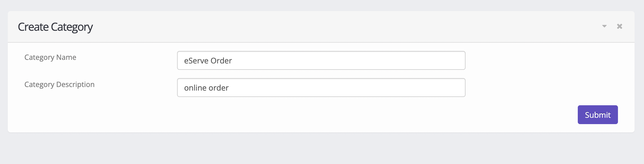Click the empty area below the Submit button

322,150
